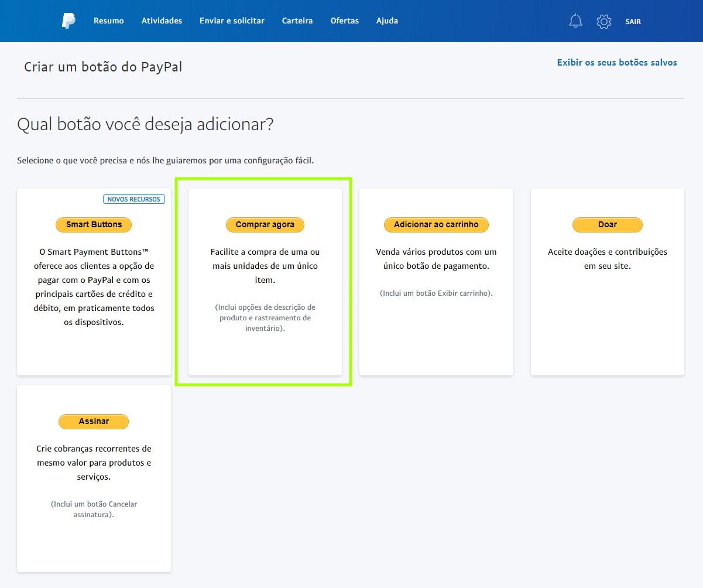This screenshot has width=703, height=588.
Task: Choose the Comprar agora button
Action: coord(265,225)
